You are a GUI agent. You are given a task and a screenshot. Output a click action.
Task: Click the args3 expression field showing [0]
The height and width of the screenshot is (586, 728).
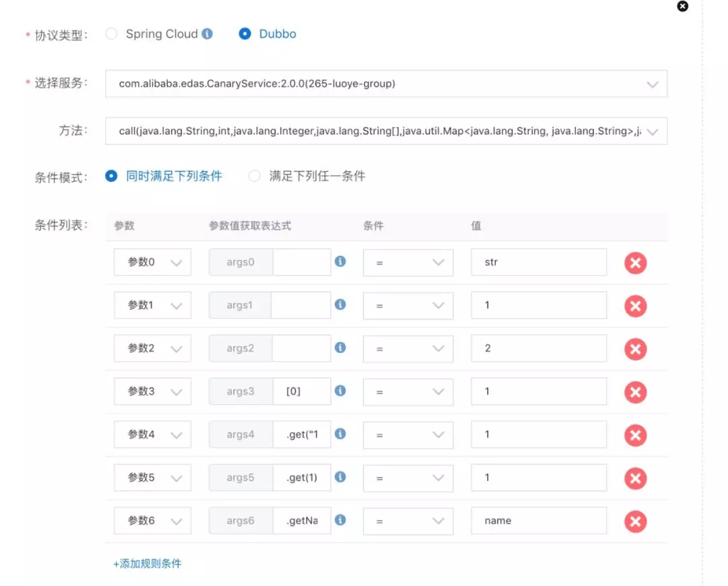pyautogui.click(x=302, y=391)
